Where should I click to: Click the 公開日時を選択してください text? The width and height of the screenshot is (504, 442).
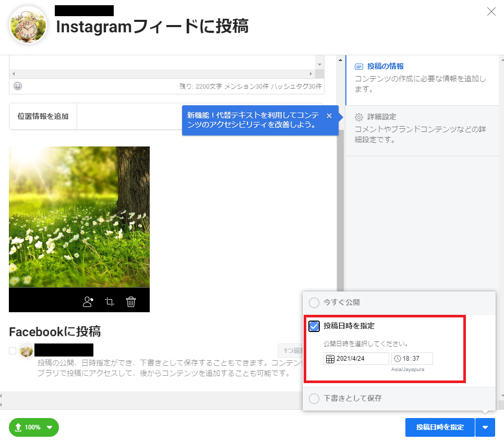pos(366,343)
